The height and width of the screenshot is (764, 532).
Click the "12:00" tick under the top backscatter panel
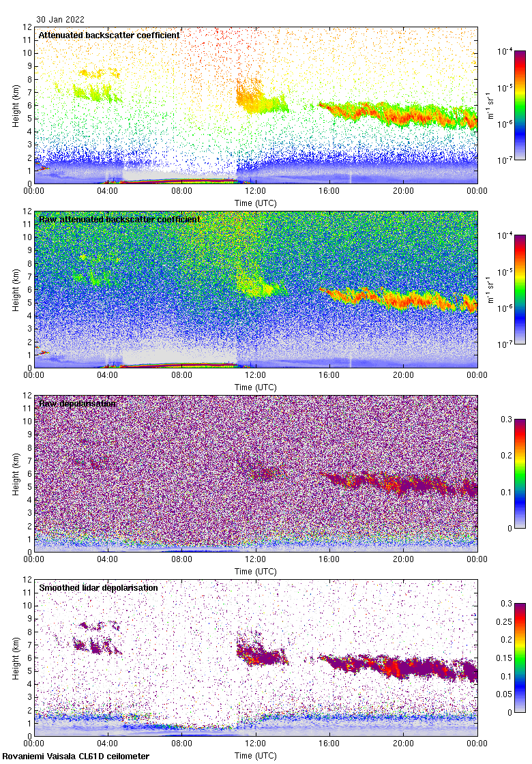(255, 191)
